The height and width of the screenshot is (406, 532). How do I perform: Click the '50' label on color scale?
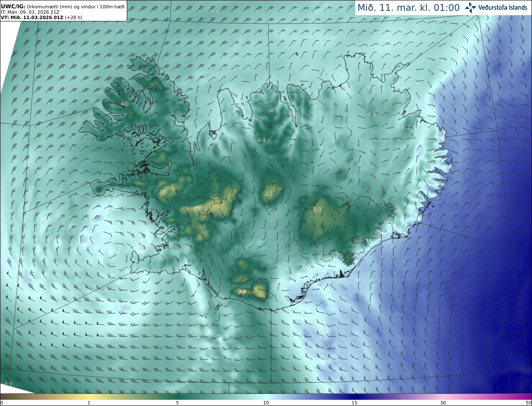pyautogui.click(x=528, y=403)
